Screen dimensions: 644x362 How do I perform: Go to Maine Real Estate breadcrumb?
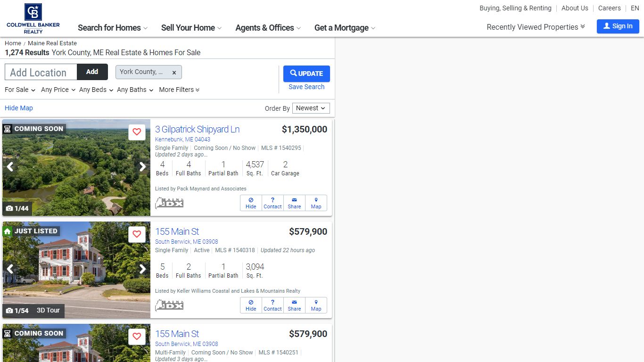52,43
